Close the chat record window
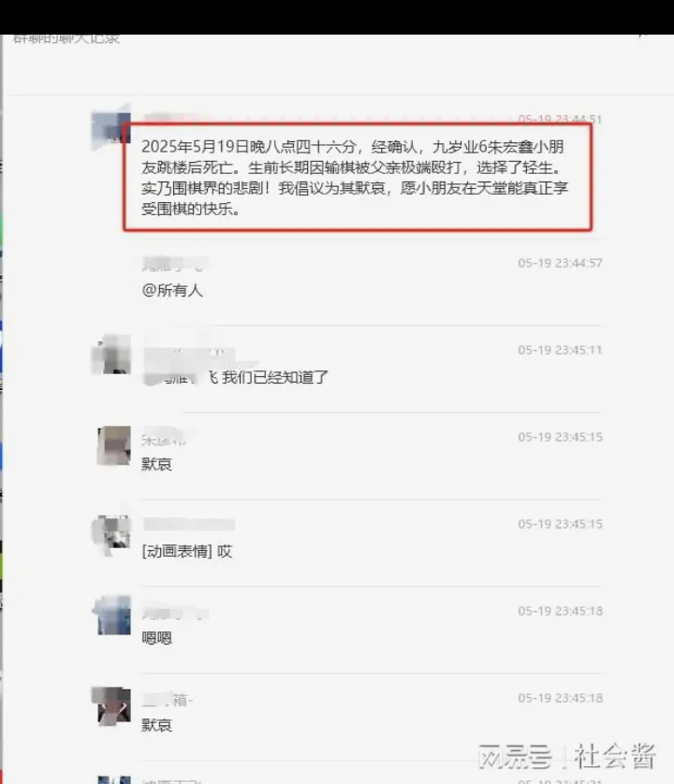 tap(643, 36)
